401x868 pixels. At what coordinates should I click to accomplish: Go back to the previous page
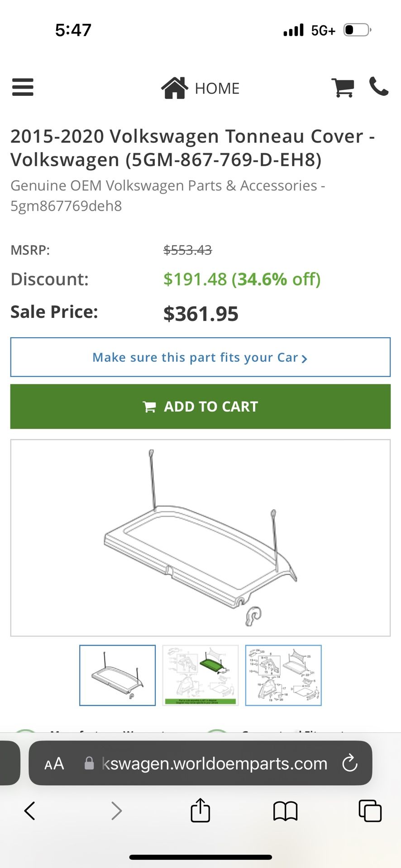pyautogui.click(x=30, y=811)
